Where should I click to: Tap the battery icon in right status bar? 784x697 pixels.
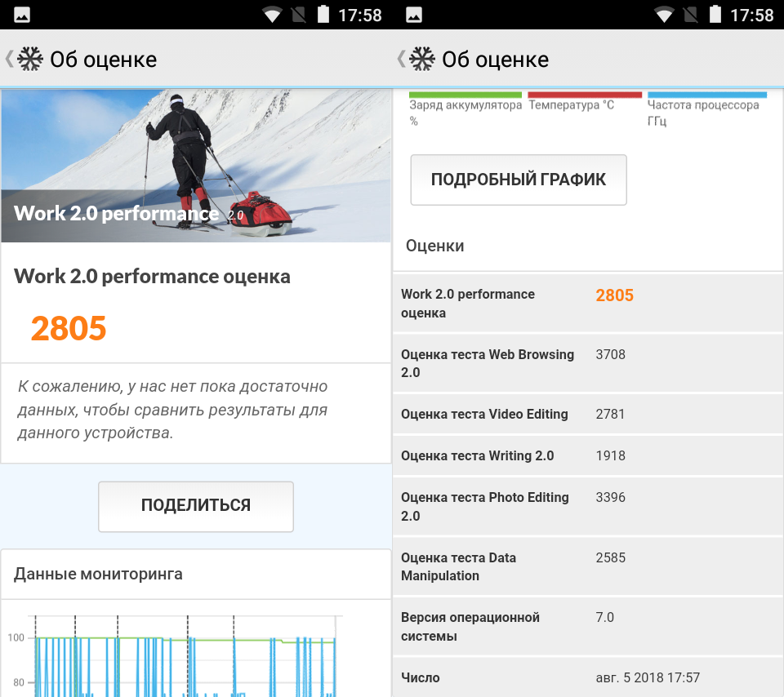(x=715, y=15)
